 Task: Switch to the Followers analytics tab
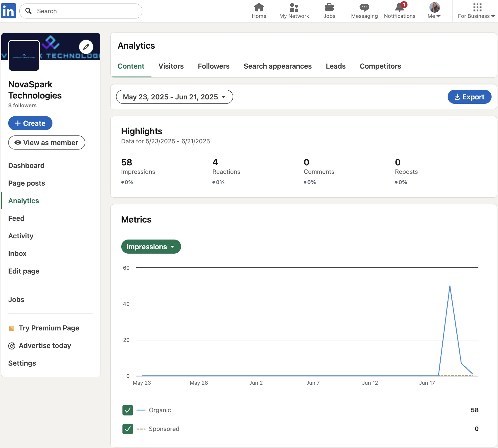click(214, 66)
